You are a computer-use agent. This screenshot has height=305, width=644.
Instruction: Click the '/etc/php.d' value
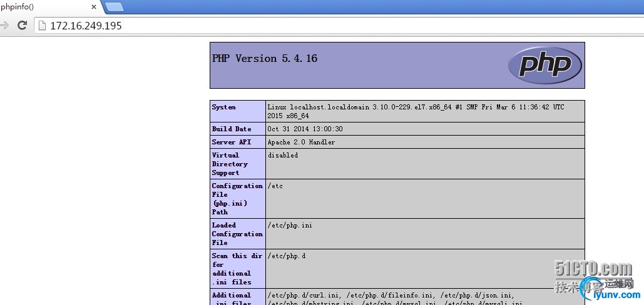tap(286, 256)
